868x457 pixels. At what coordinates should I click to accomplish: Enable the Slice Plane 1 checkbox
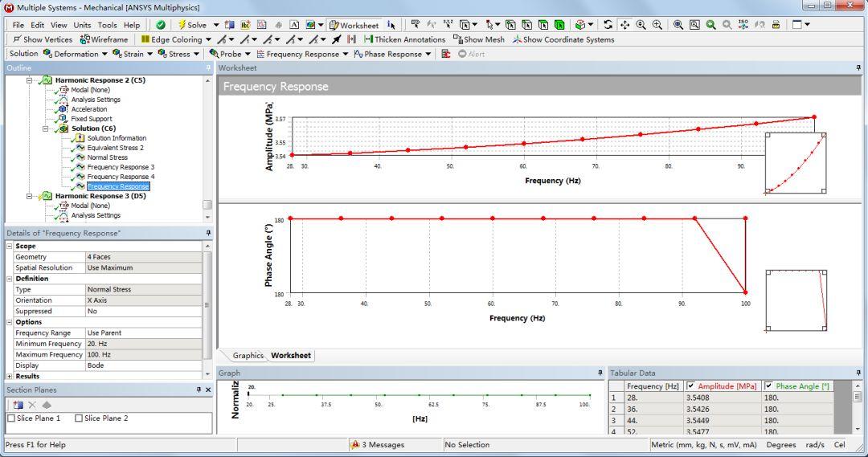11,418
